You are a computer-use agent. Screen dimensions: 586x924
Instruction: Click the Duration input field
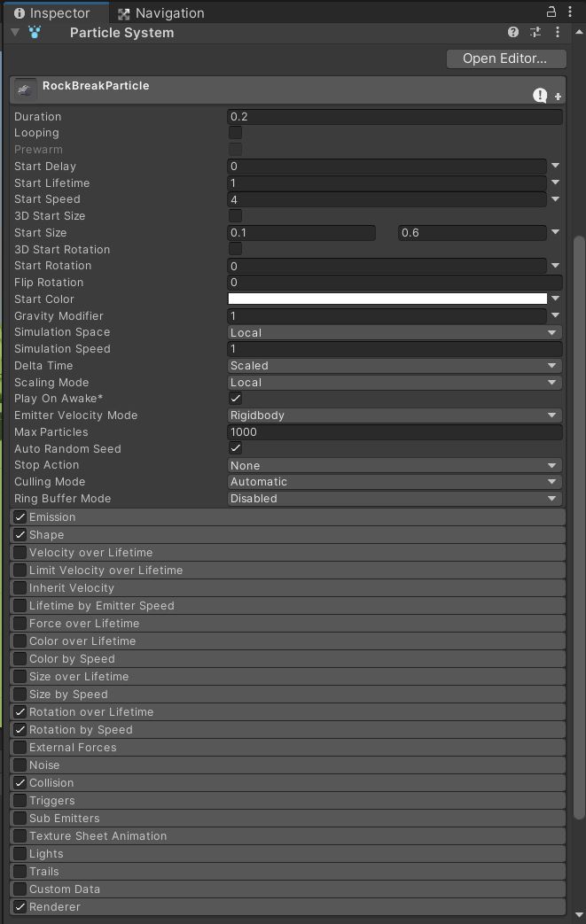(395, 116)
